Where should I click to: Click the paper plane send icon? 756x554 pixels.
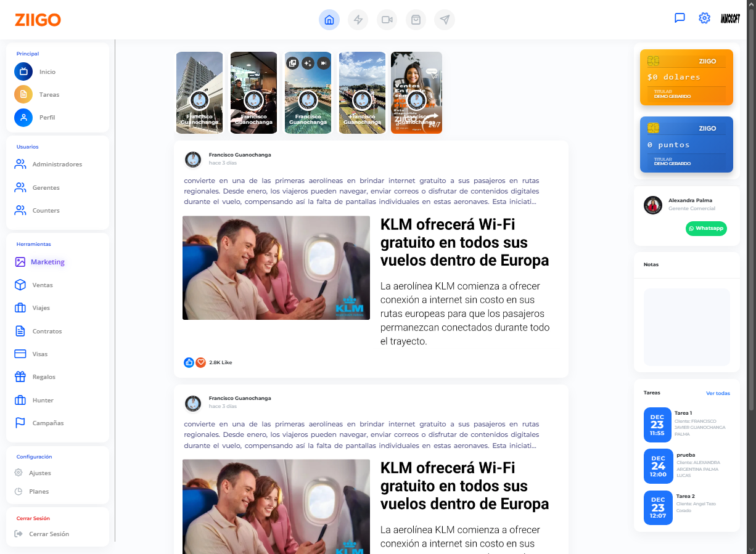445,20
